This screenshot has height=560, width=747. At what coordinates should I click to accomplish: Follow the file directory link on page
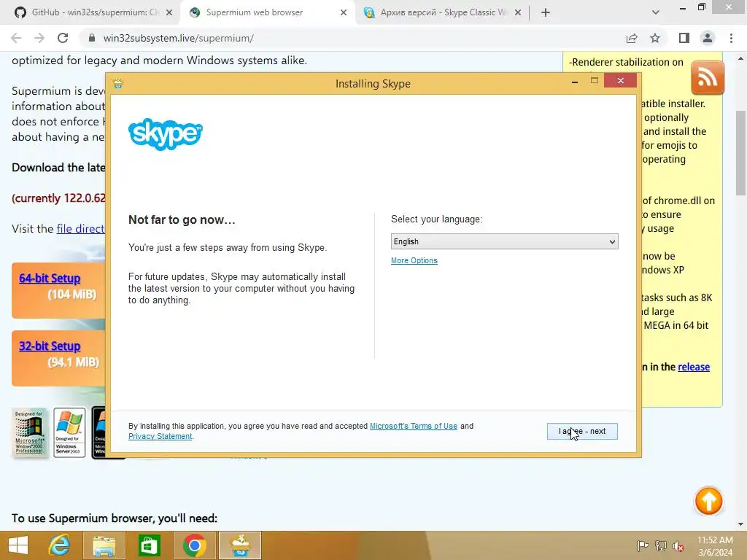pos(80,228)
